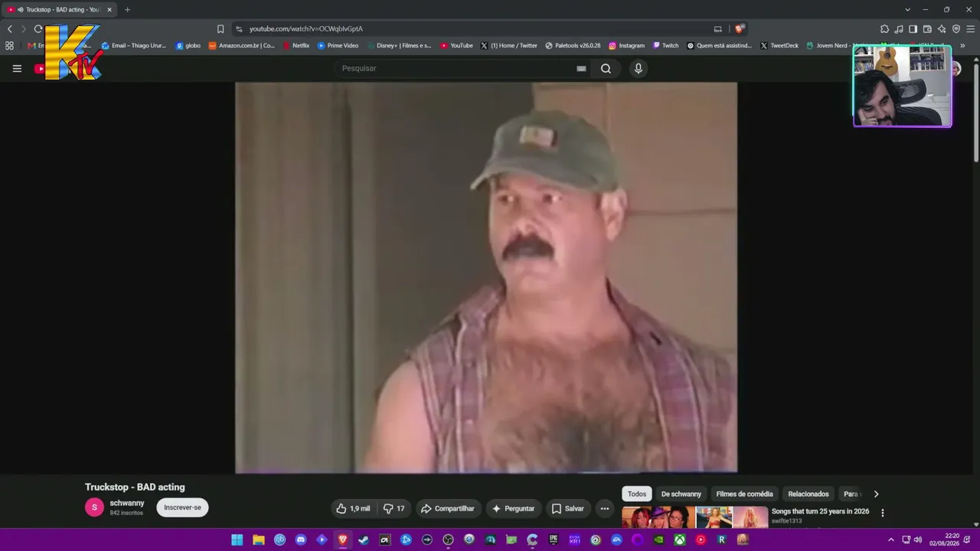Open the Instagram bookmark
The height and width of the screenshot is (551, 980).
coord(626,46)
